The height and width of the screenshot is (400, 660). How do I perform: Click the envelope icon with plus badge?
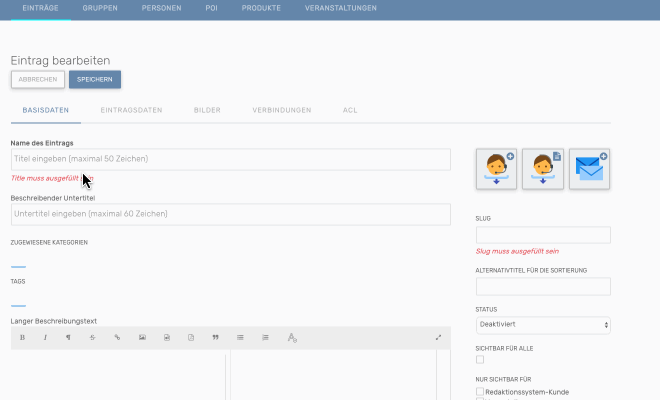pyautogui.click(x=590, y=168)
